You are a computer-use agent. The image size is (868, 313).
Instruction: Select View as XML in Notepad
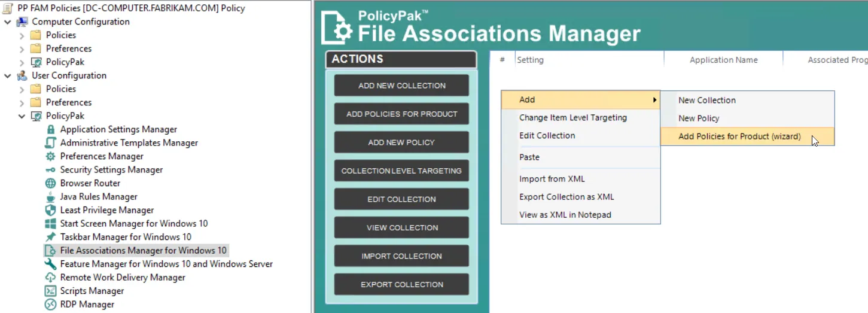(581, 215)
